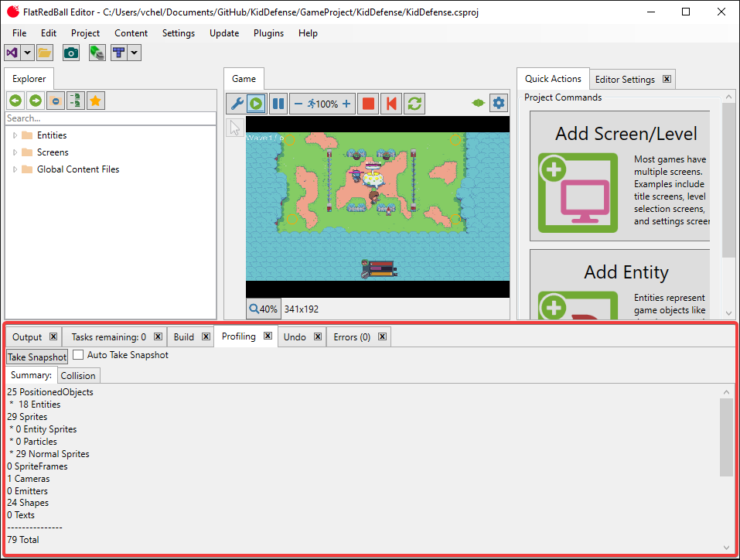Click the Visual Studio icon in toolbar
Image resolution: width=740 pixels, height=560 pixels.
tap(12, 53)
